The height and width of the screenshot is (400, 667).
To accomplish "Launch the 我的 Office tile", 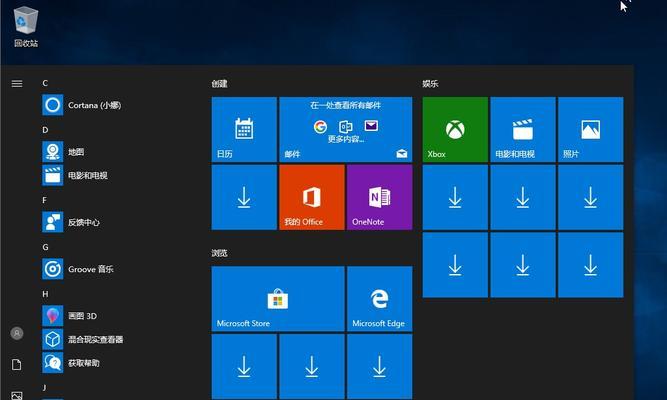I will tap(312, 197).
